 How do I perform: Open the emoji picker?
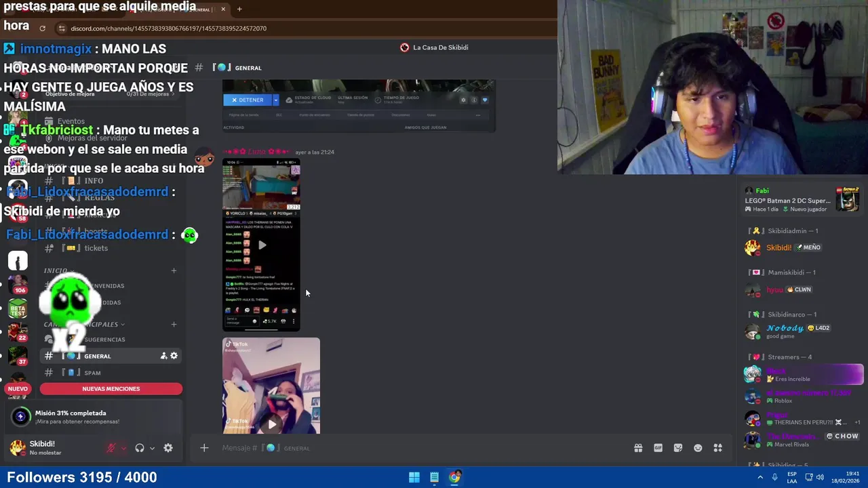click(x=698, y=448)
